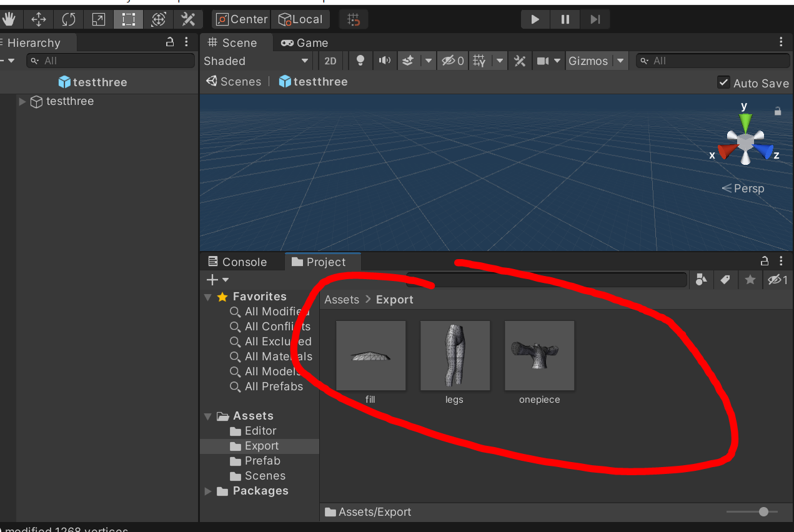The image size is (794, 532).
Task: Toggle Persp projection label
Action: tap(743, 188)
